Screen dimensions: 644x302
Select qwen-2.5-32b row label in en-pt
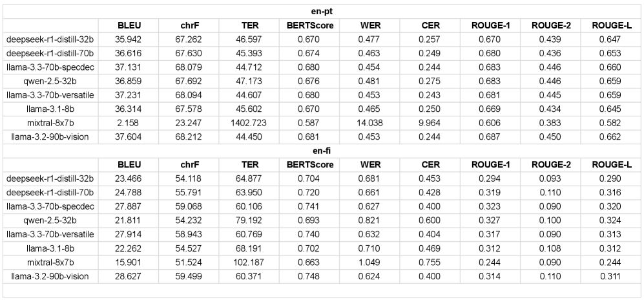[x=51, y=82]
